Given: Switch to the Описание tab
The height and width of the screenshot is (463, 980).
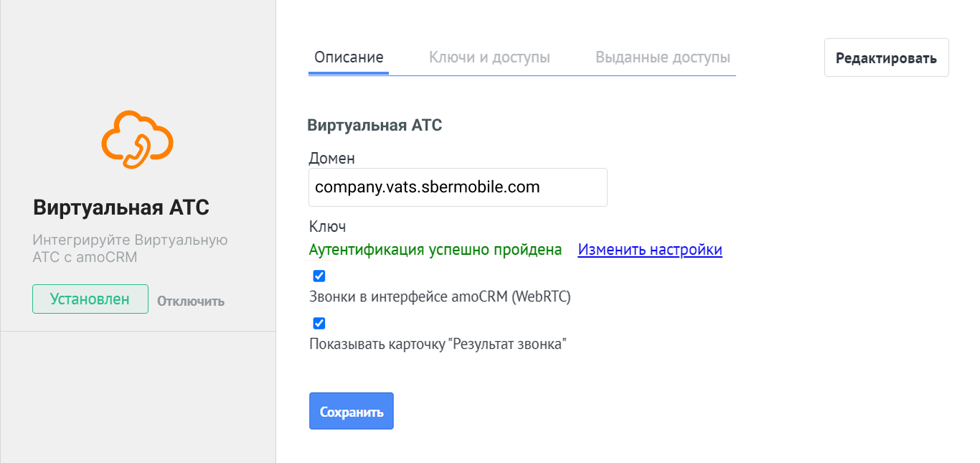Looking at the screenshot, I should pos(349,57).
